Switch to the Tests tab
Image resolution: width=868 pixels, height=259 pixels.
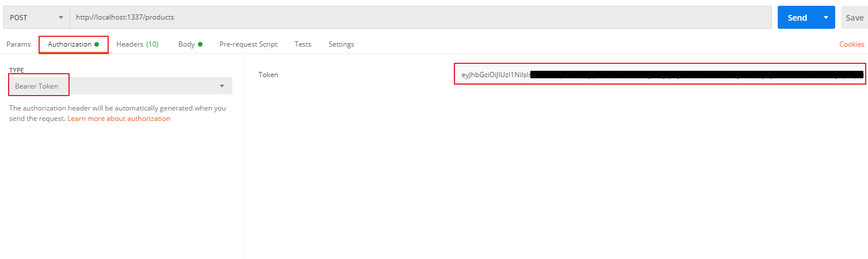tap(303, 44)
